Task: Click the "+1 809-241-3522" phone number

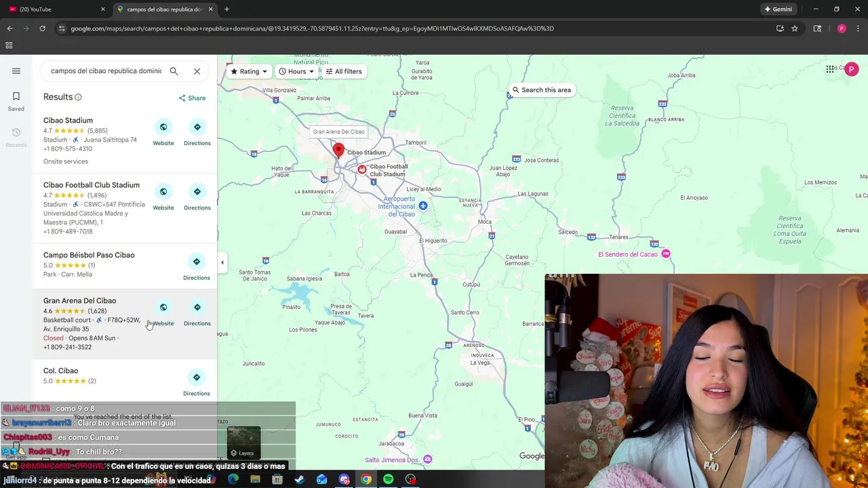Action: click(67, 347)
